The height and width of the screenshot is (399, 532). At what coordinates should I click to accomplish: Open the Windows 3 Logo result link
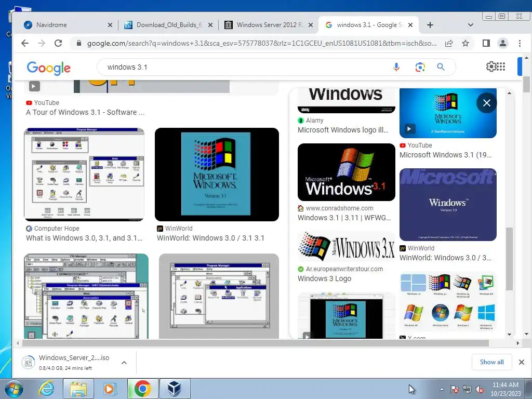tap(324, 278)
